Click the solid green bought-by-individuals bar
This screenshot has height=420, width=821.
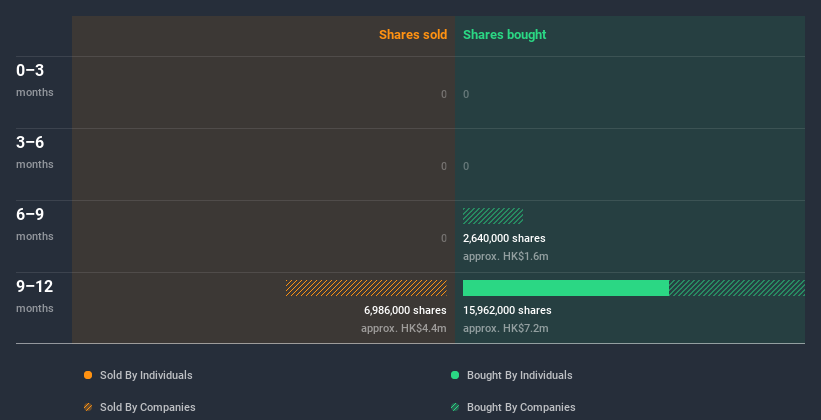click(566, 288)
